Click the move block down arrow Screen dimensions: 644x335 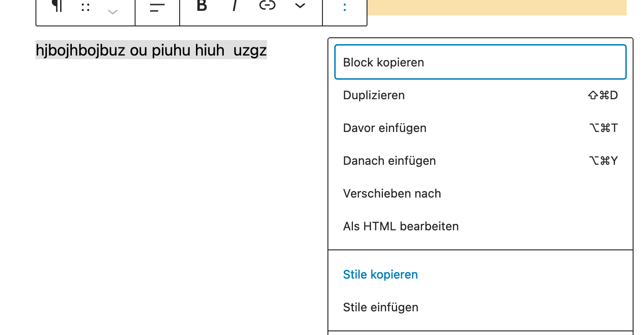tap(113, 11)
